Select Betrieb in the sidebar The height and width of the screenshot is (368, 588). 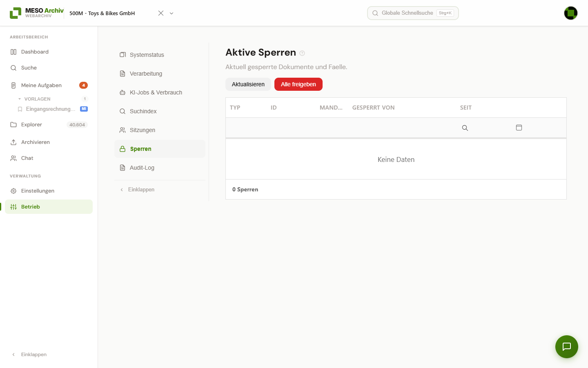click(x=49, y=207)
